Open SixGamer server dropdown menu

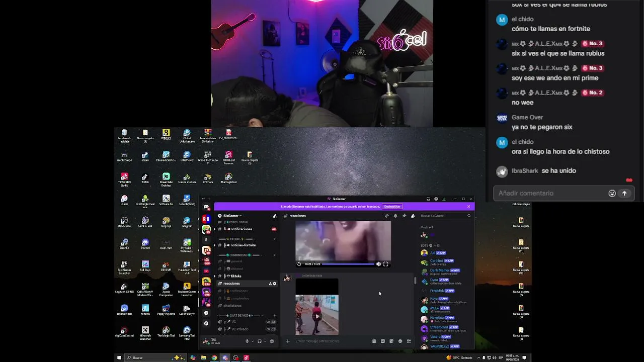pyautogui.click(x=233, y=216)
